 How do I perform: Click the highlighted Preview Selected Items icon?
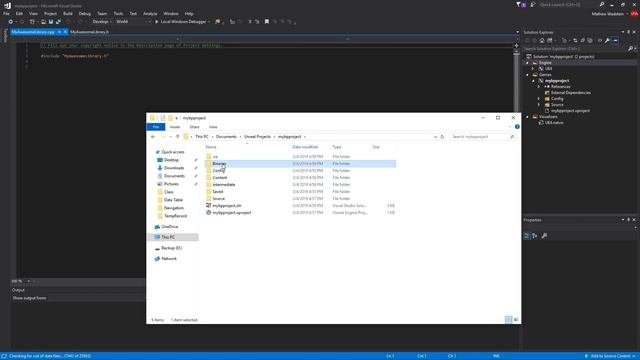[616, 40]
